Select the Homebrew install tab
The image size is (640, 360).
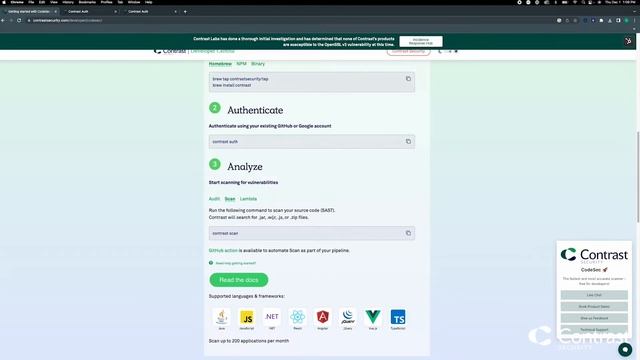click(x=220, y=64)
